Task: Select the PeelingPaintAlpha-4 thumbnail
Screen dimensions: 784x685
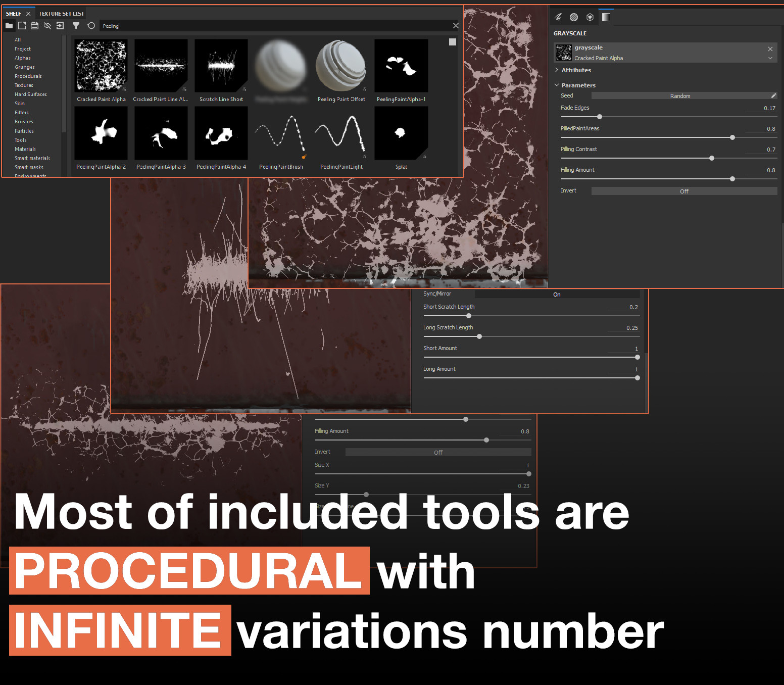Action: click(221, 133)
